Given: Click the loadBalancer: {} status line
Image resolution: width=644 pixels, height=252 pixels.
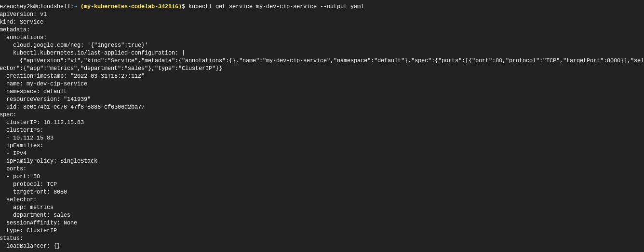Looking at the screenshot, I should tap(33, 246).
